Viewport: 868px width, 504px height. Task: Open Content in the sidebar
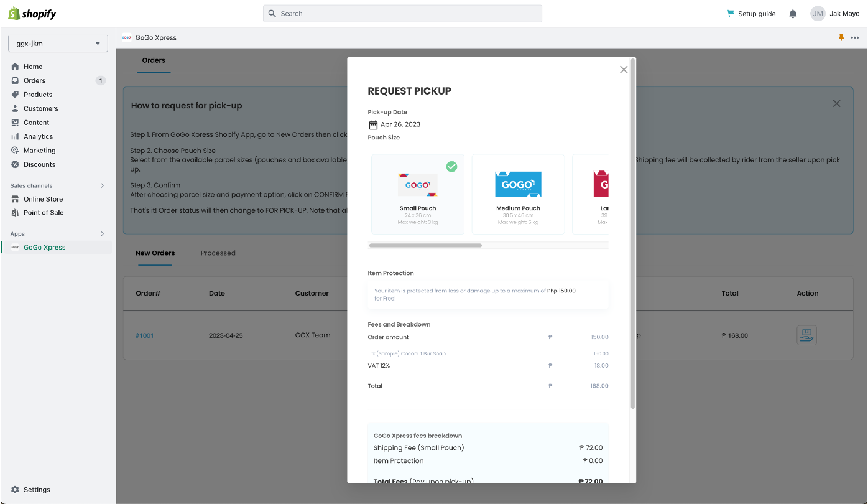click(36, 123)
